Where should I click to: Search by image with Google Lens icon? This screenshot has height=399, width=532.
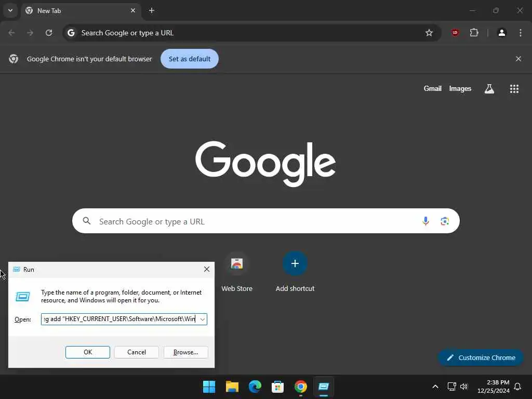[x=445, y=221]
